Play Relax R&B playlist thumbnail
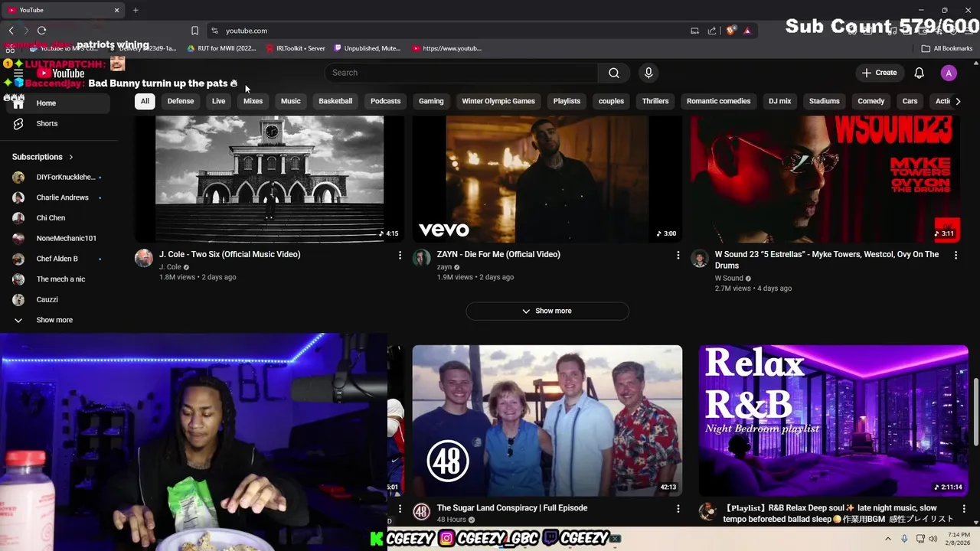Viewport: 980px width, 551px height. (834, 420)
